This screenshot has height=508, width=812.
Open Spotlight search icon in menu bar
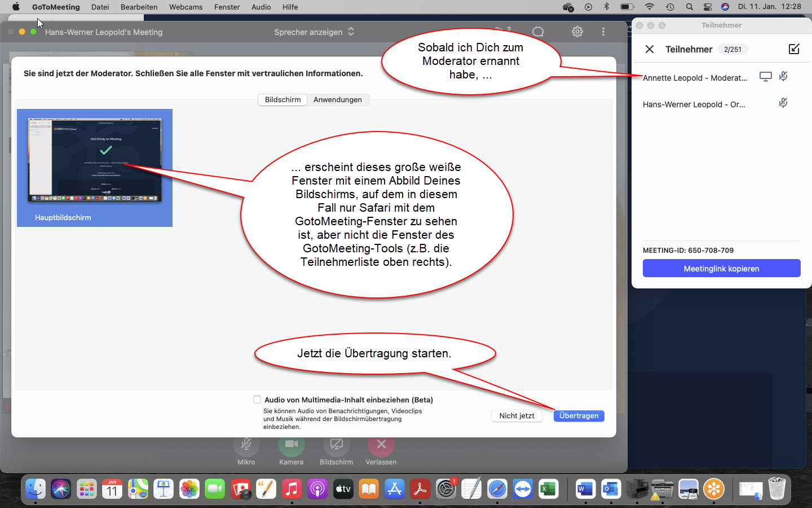click(689, 7)
